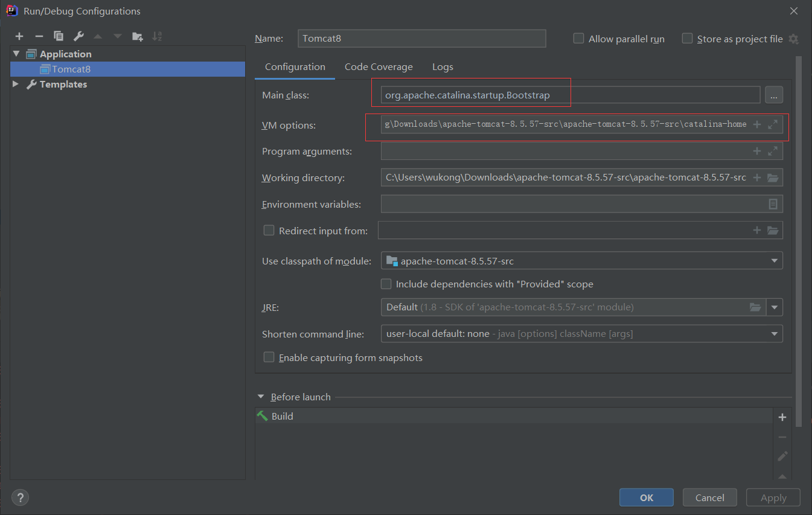This screenshot has height=515, width=812.
Task: Open edit templates wrench icon
Action: (78, 36)
